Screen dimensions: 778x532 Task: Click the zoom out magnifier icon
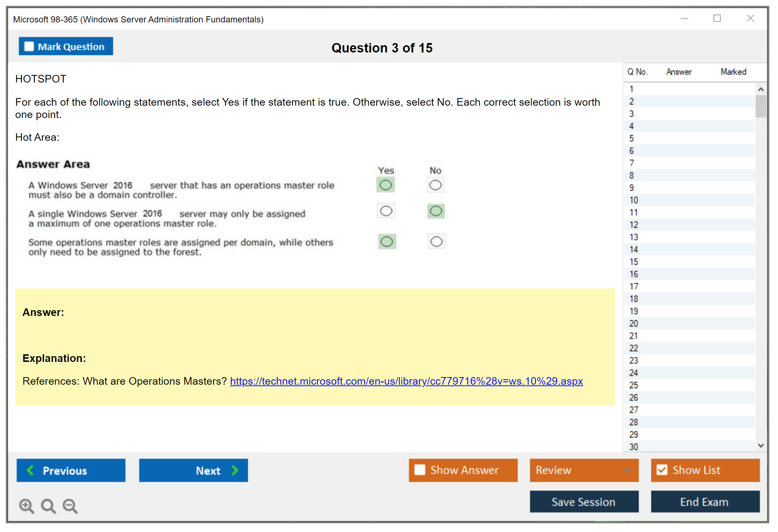pyautogui.click(x=70, y=506)
